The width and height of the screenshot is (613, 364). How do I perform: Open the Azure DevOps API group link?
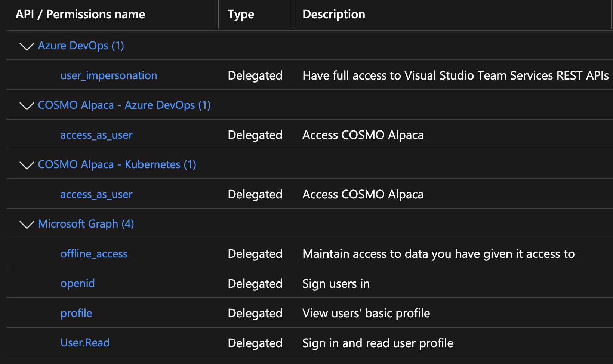pyautogui.click(x=81, y=45)
